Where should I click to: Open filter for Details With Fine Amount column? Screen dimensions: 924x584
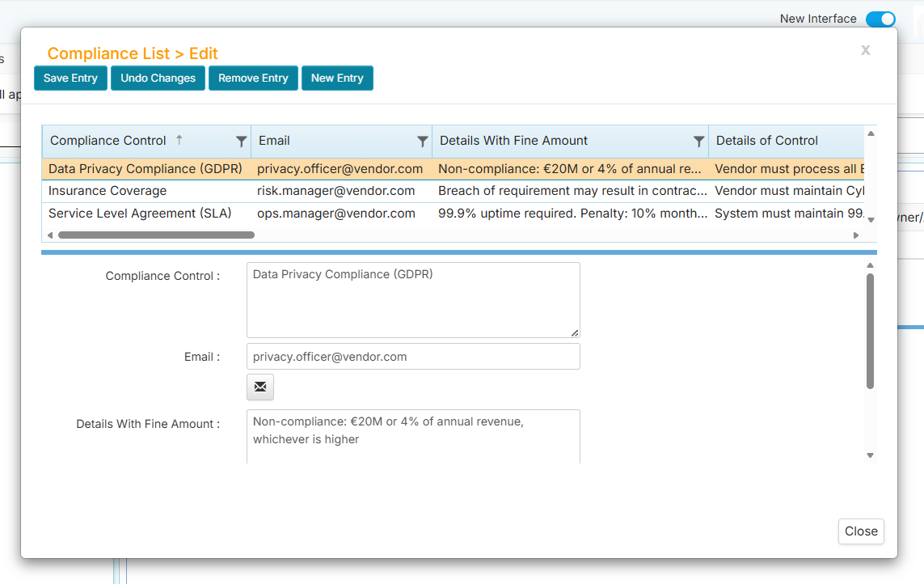click(x=698, y=142)
